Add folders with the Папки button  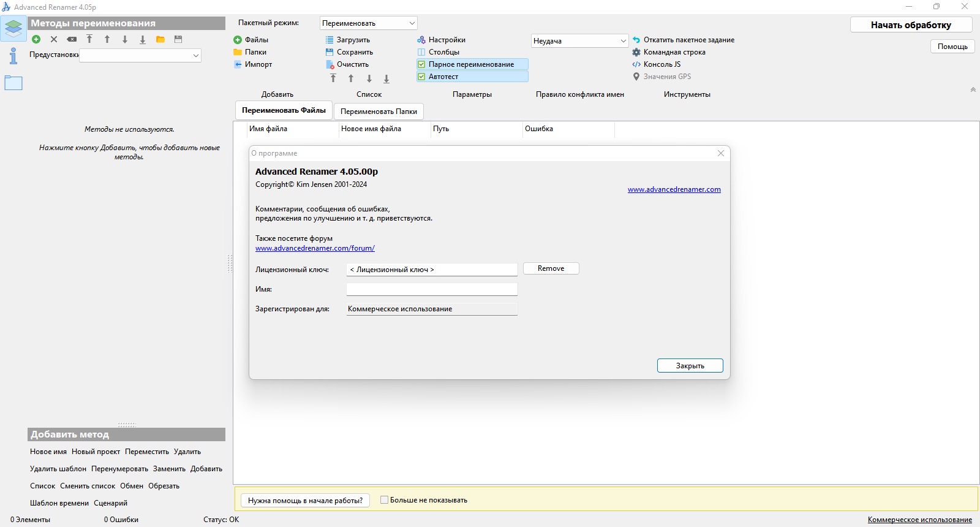pyautogui.click(x=250, y=52)
